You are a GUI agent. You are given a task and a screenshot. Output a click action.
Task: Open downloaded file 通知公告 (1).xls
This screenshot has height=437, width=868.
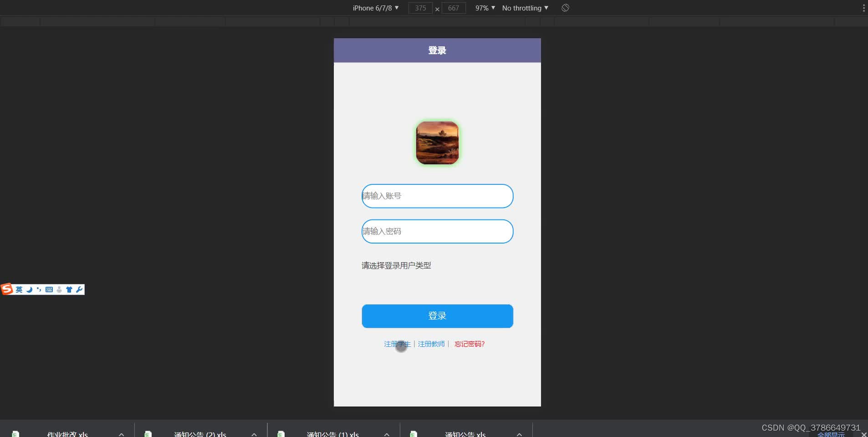[x=332, y=434]
